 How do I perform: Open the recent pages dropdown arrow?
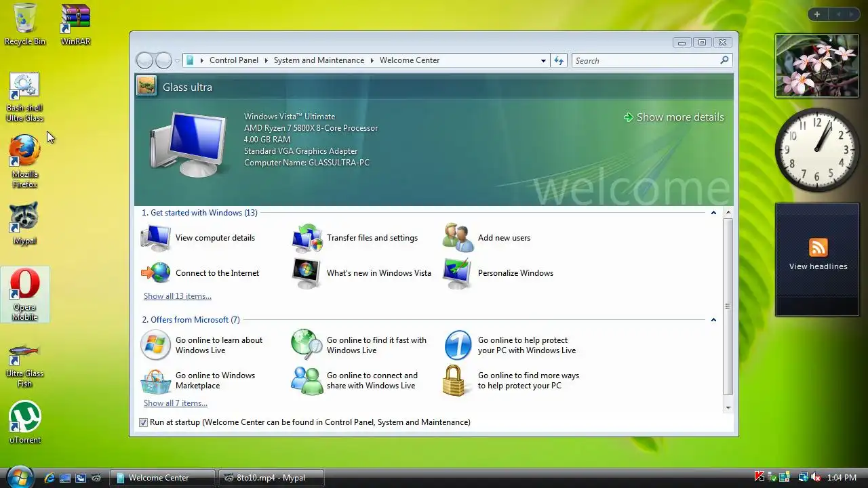[178, 61]
